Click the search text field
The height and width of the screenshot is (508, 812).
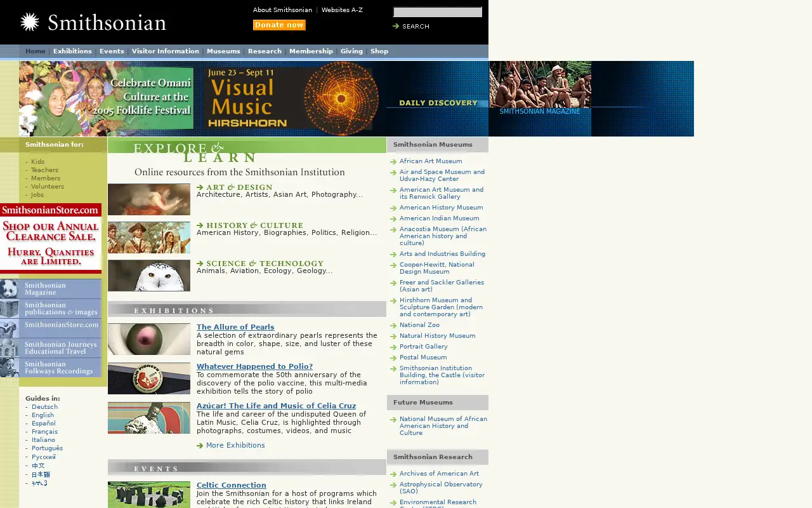pos(438,12)
